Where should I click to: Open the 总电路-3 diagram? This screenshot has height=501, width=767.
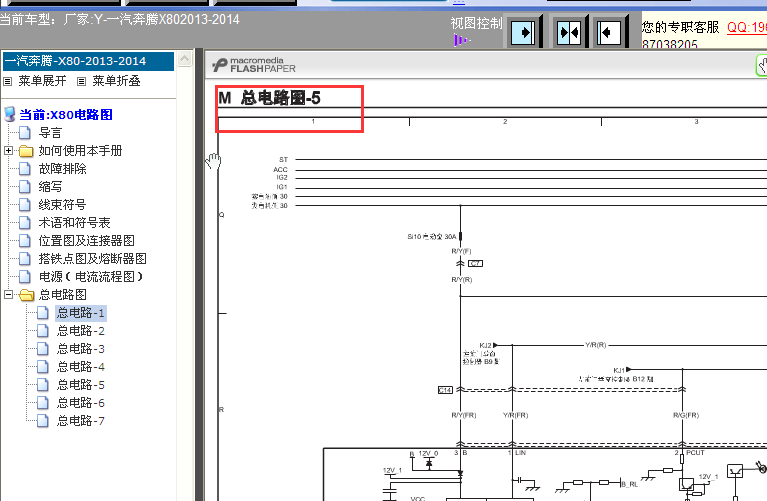pos(81,349)
